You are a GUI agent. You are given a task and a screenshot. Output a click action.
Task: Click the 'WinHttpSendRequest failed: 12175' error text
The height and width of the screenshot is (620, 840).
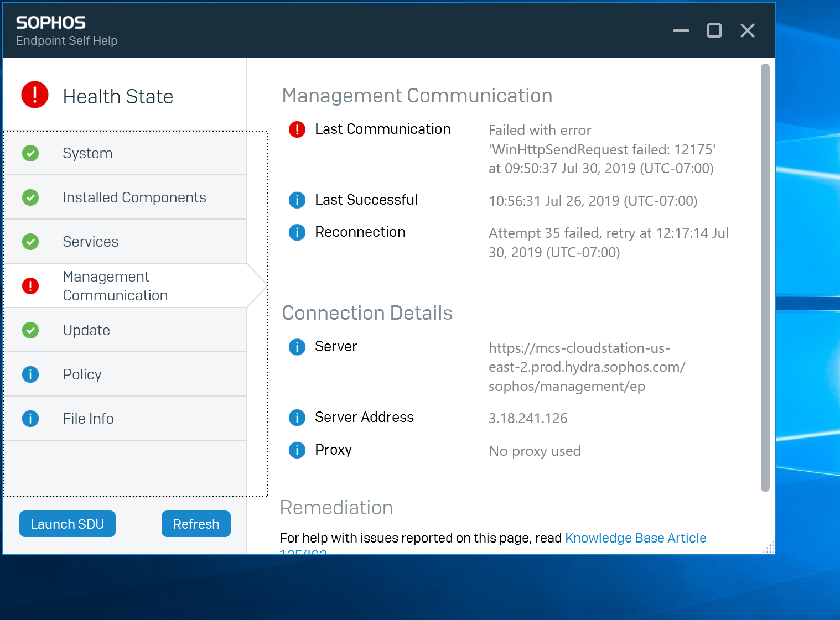point(602,149)
